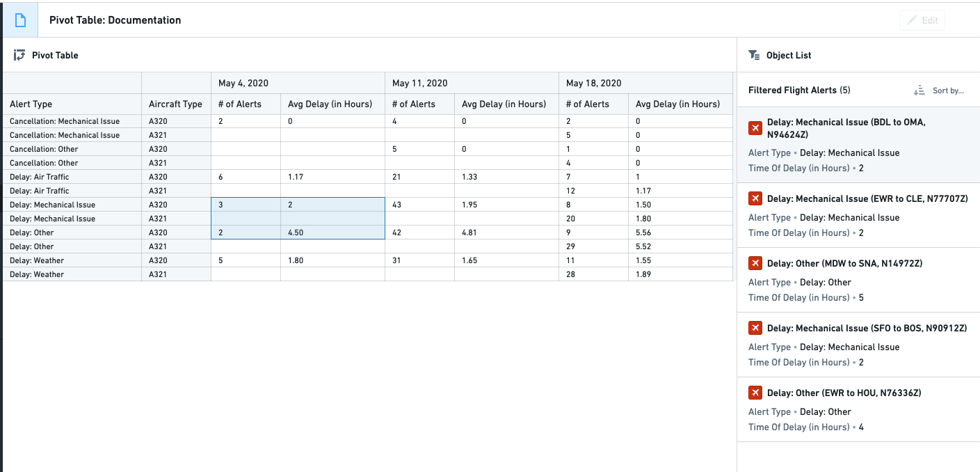
Task: Click the red alert icon for EWR to CLE
Action: pos(755,198)
